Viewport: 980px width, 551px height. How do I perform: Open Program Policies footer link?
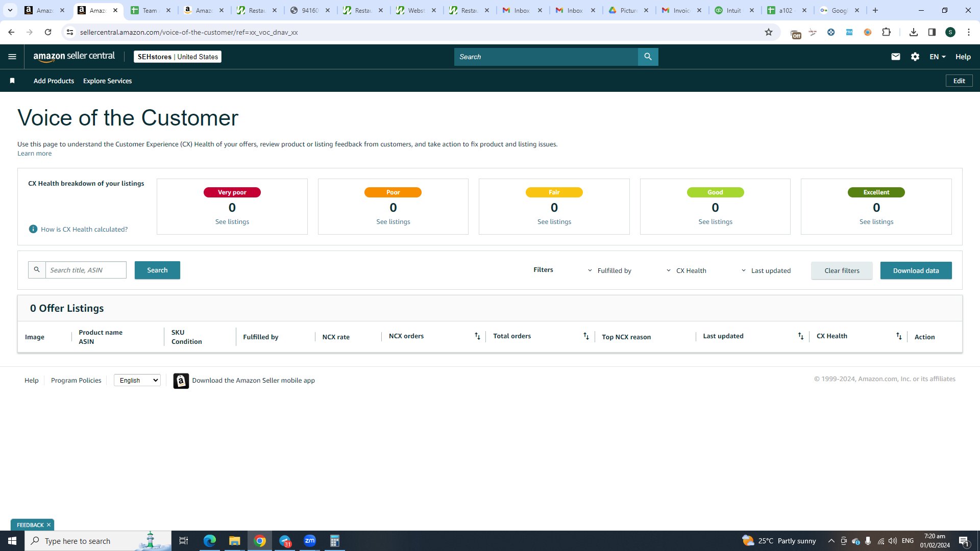pos(76,380)
